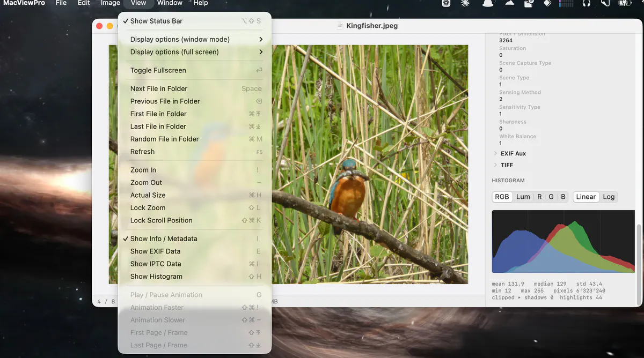Screen dimensions: 644x358
Task: Open Display options (window mode) submenu
Action: click(195, 39)
